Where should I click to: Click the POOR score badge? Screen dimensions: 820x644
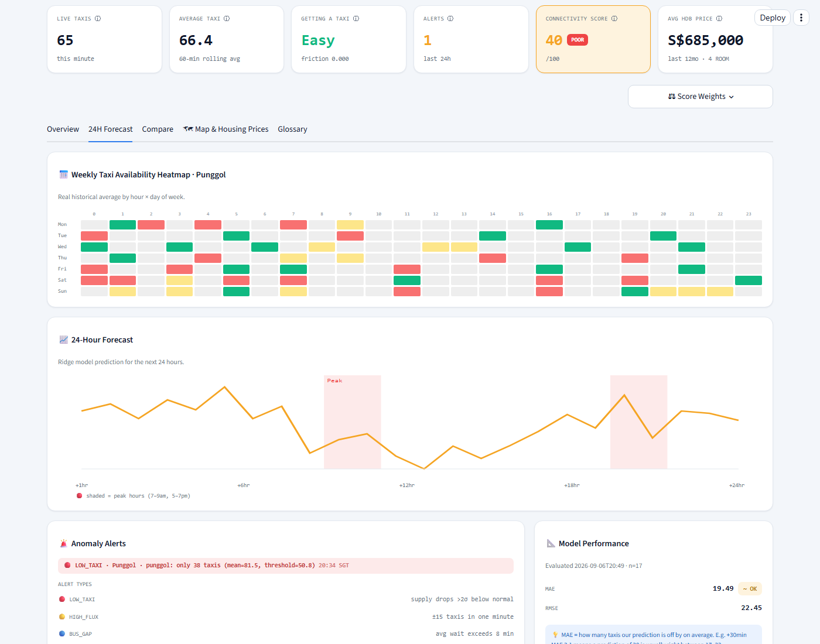578,40
